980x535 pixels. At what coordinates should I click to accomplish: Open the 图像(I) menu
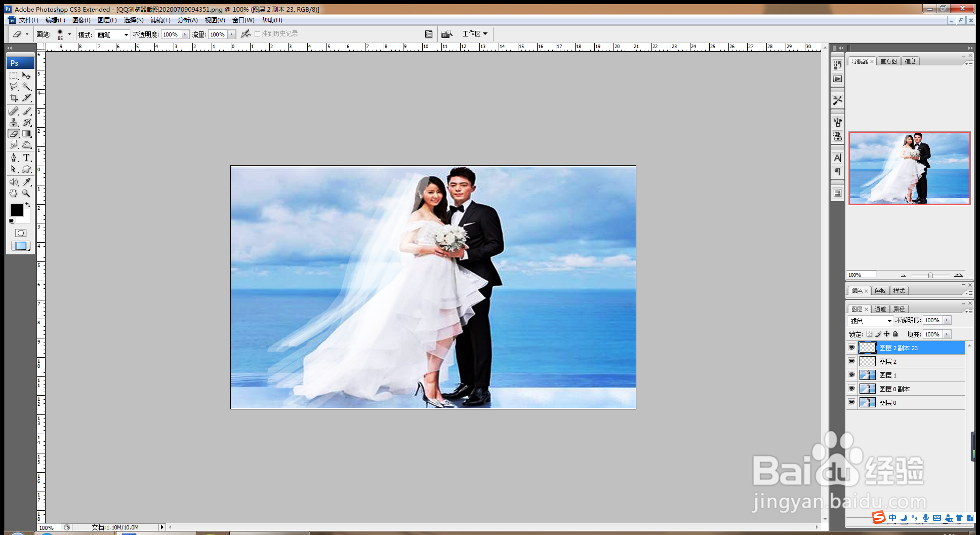81,20
